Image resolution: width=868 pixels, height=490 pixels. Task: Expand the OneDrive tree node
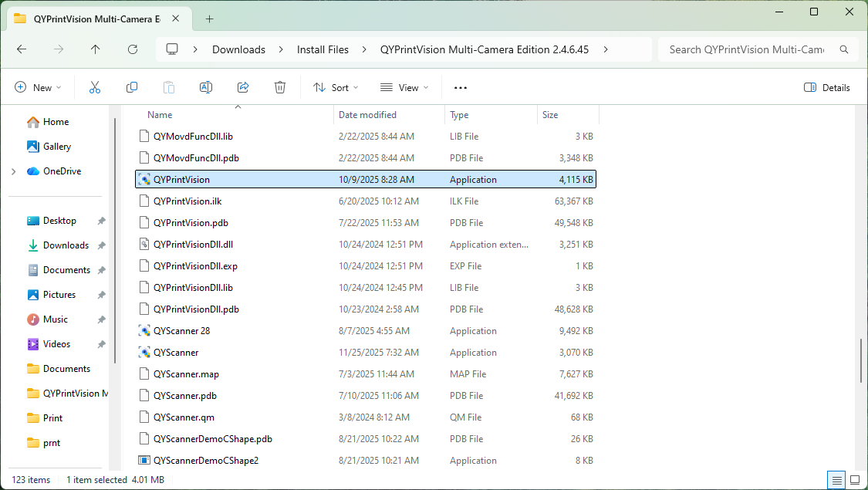14,171
